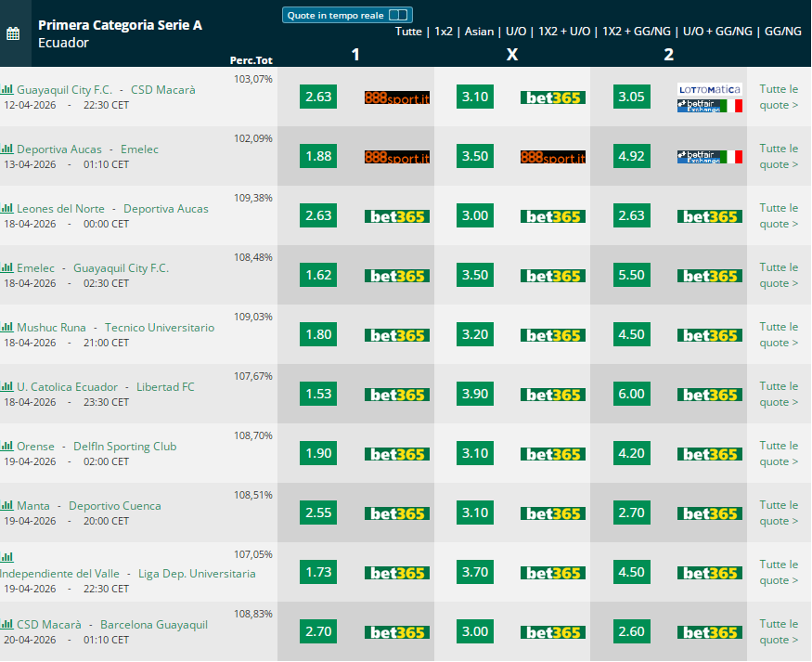Screen dimensions: 812x662
Task: Open stats chart icon for Manta match
Action: [6, 505]
